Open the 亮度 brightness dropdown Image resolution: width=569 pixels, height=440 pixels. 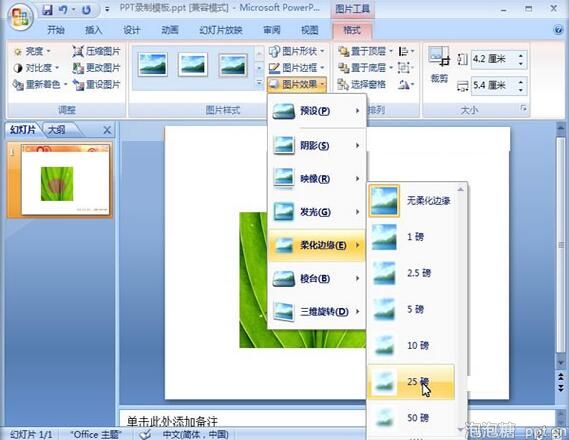(x=33, y=51)
